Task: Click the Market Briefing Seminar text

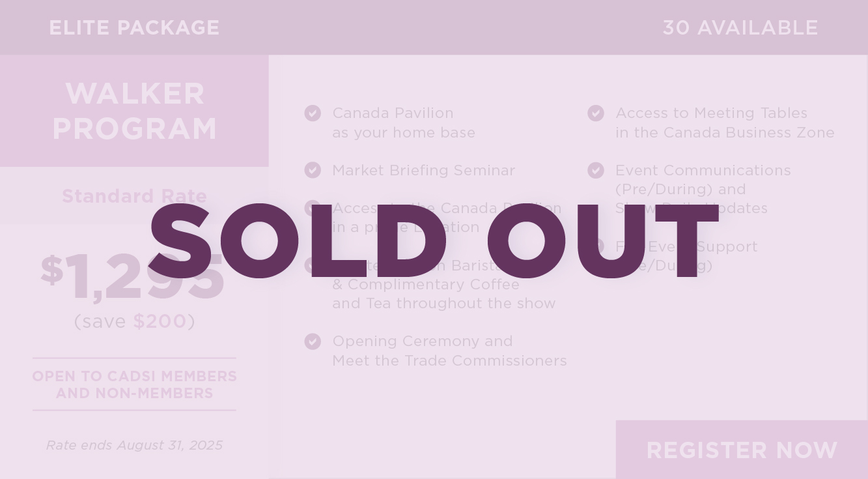Action: point(424,170)
